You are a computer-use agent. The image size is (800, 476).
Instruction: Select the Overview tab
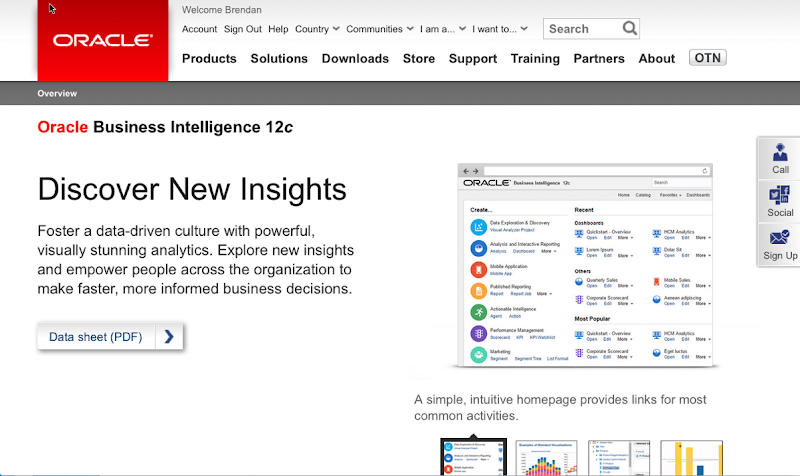57,93
